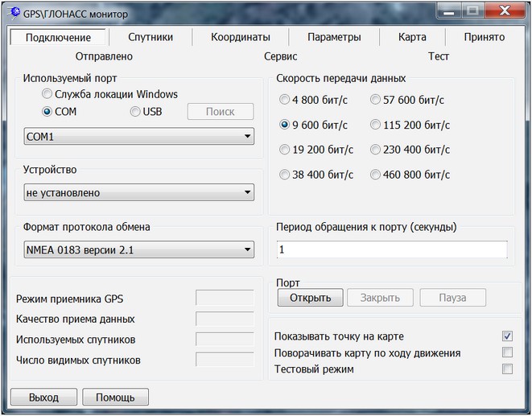Choose the USB port option
This screenshot has height=416, width=532.
pyautogui.click(x=135, y=112)
